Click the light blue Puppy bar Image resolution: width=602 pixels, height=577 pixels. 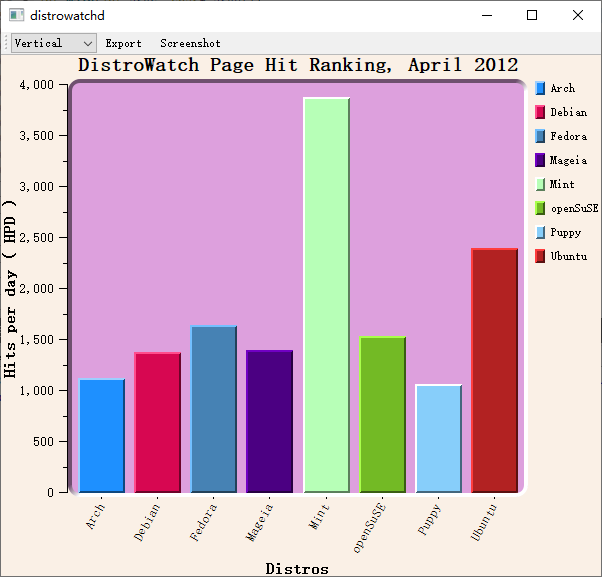438,438
